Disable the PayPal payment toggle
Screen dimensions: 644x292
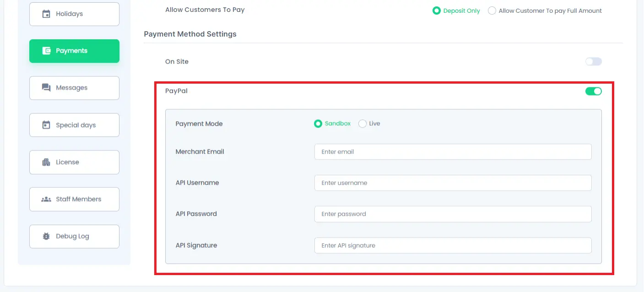594,91
